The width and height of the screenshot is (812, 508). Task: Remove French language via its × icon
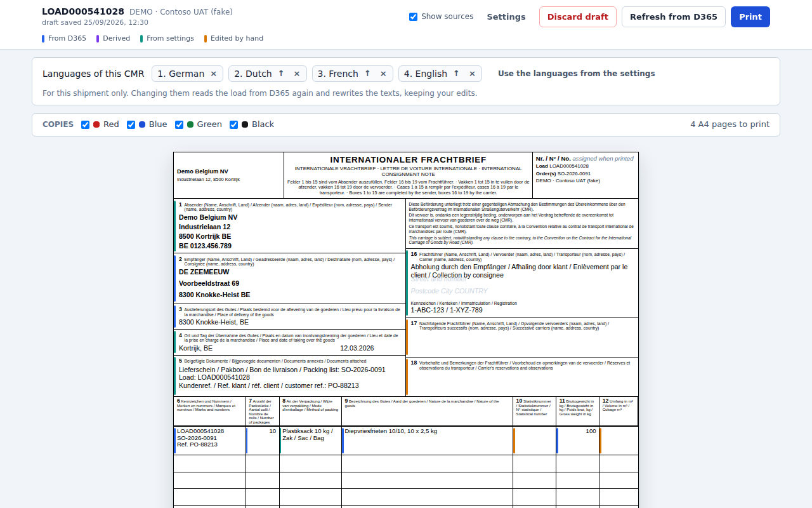383,74
